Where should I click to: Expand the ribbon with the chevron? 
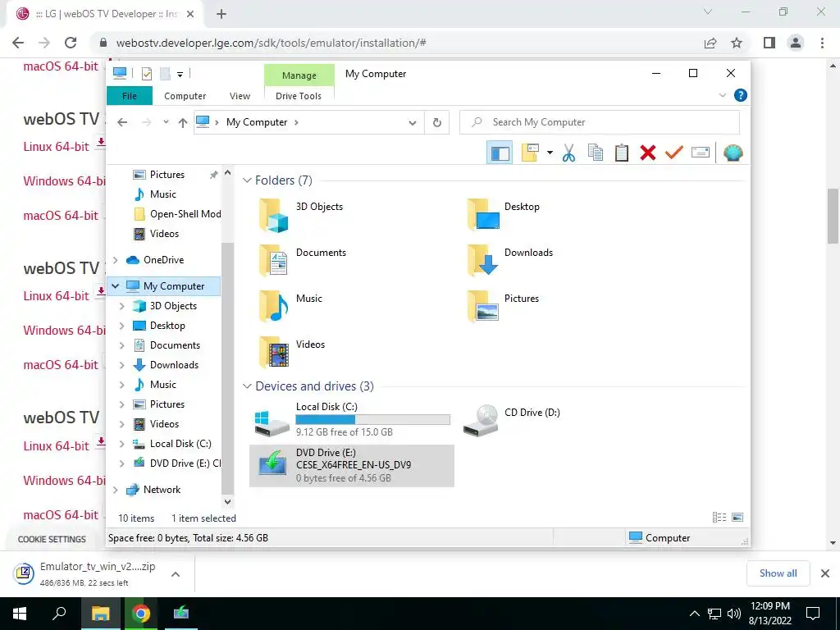[722, 95]
